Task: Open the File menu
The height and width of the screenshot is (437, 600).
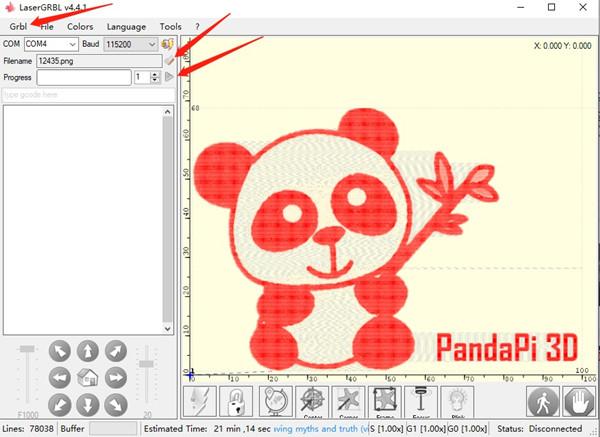Action: click(47, 26)
